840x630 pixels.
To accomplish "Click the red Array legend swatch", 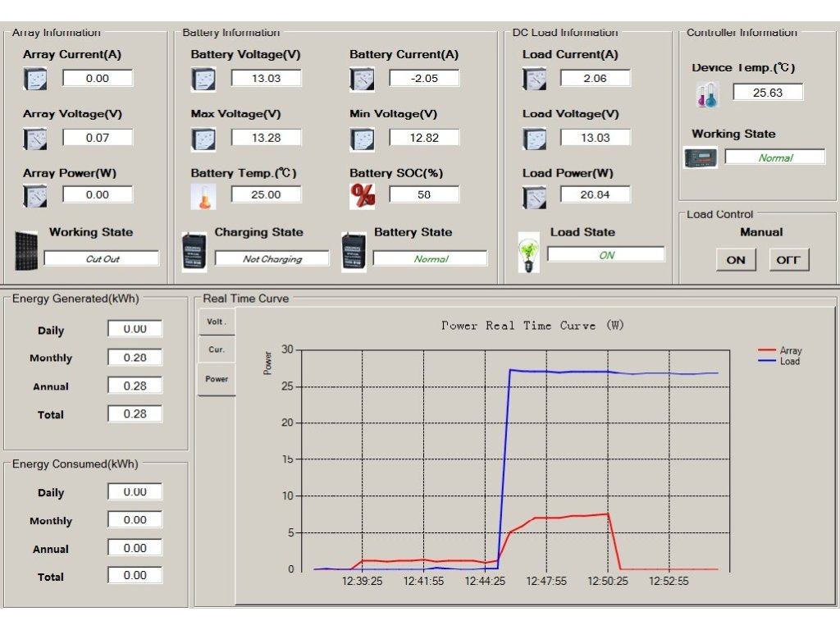I will 767,351.
